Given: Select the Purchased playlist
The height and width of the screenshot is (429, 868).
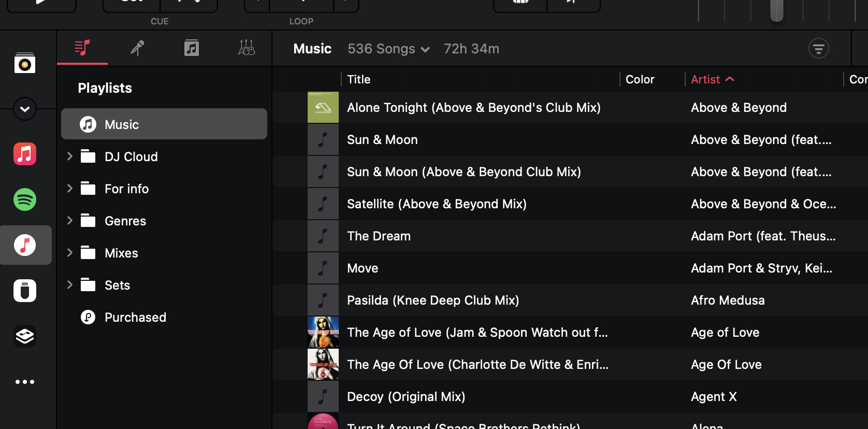Looking at the screenshot, I should coord(135,317).
